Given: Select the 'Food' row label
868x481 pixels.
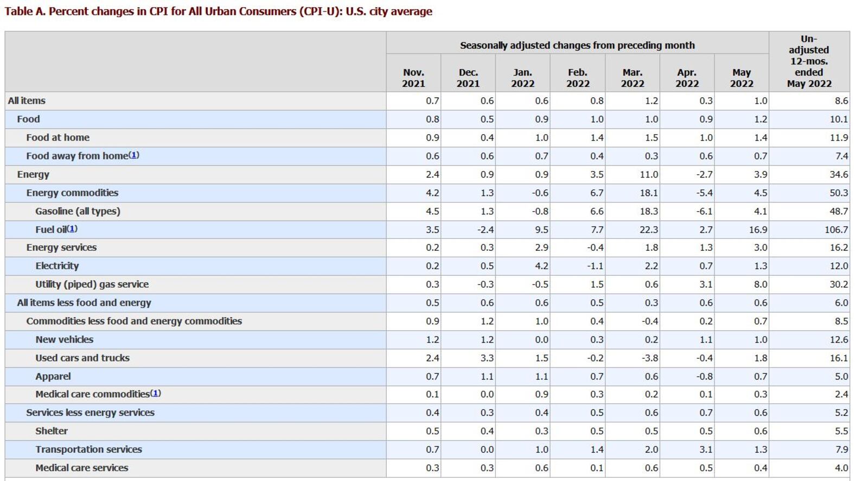Looking at the screenshot, I should (x=28, y=119).
